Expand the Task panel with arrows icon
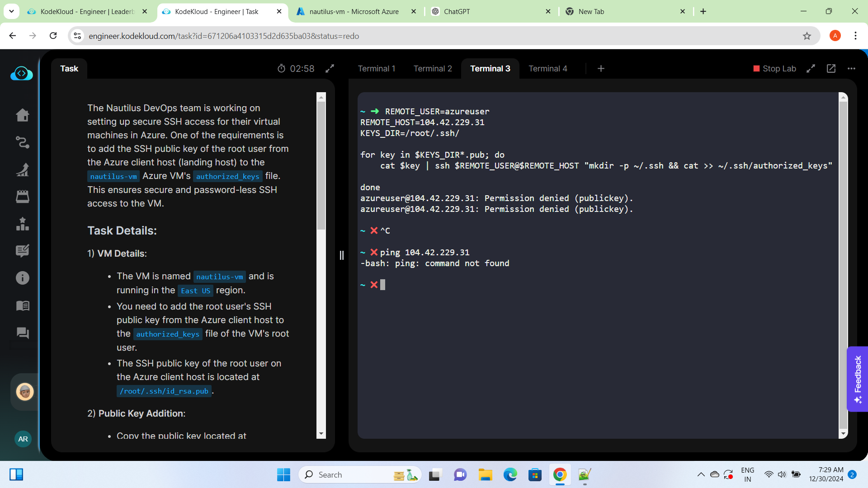Screen dimensions: 868x488 coord(330,69)
